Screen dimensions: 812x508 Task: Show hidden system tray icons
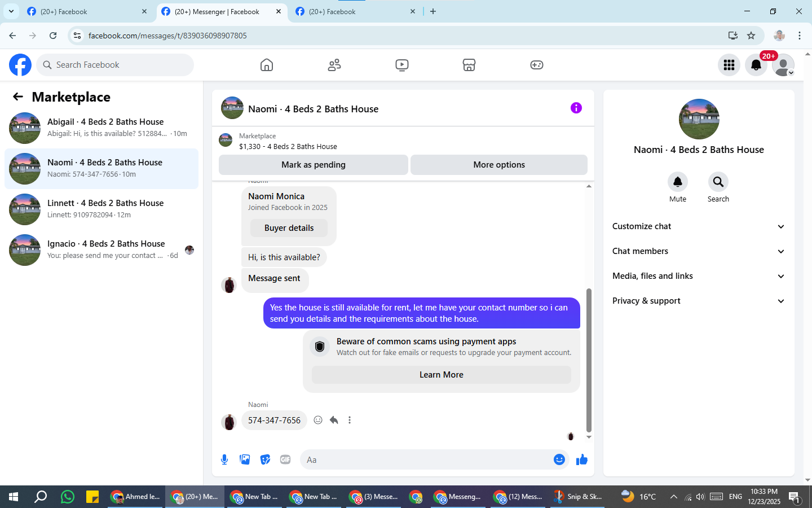pyautogui.click(x=673, y=497)
